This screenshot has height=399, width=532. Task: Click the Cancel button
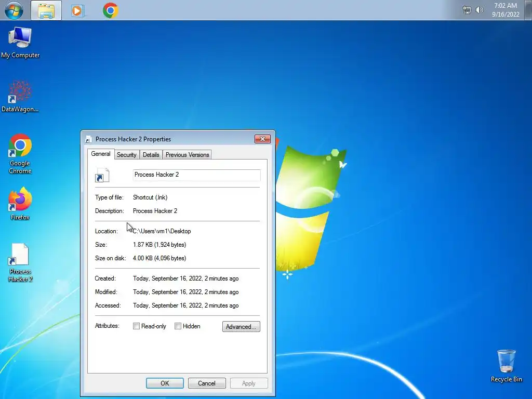point(207,383)
